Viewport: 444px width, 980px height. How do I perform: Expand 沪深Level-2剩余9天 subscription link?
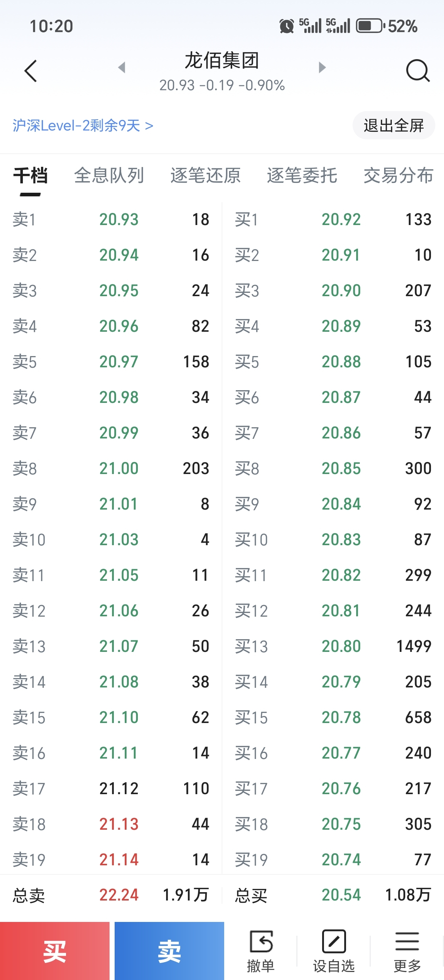pos(83,126)
